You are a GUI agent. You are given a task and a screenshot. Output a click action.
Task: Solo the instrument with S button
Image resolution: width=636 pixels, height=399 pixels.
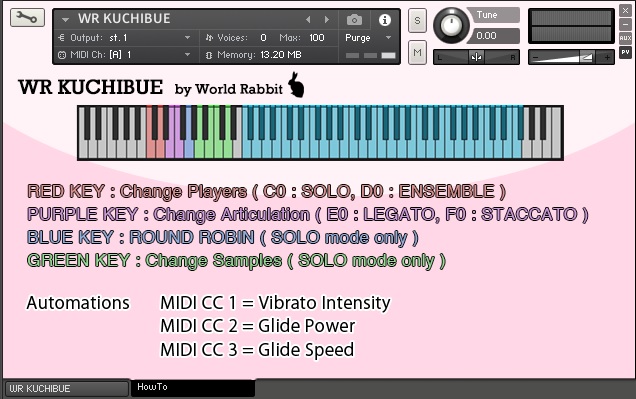pyautogui.click(x=417, y=20)
